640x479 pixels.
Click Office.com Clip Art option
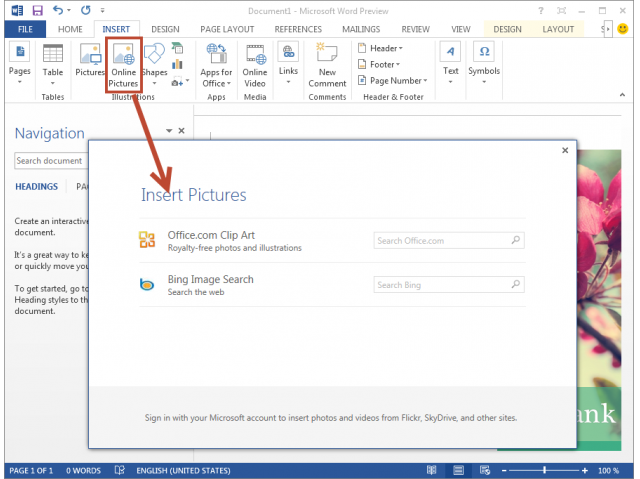tap(210, 235)
